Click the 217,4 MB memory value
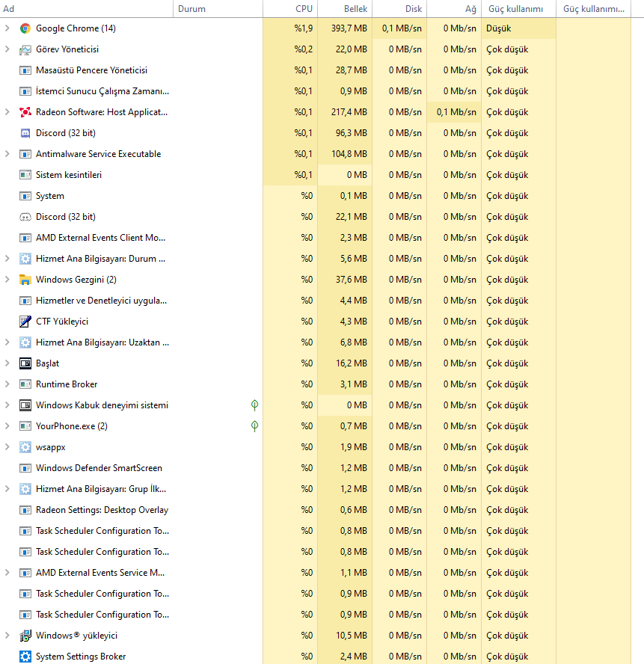Image resolution: width=644 pixels, height=664 pixels. (x=349, y=112)
